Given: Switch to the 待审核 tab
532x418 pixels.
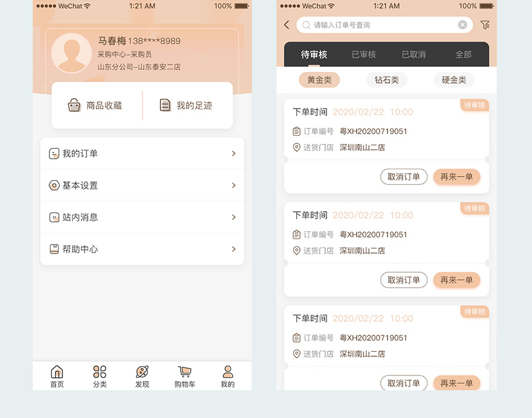Looking at the screenshot, I should pyautogui.click(x=314, y=54).
